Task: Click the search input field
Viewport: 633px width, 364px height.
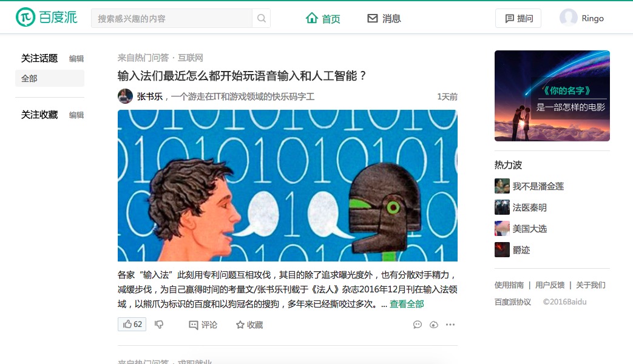Action: tap(172, 18)
